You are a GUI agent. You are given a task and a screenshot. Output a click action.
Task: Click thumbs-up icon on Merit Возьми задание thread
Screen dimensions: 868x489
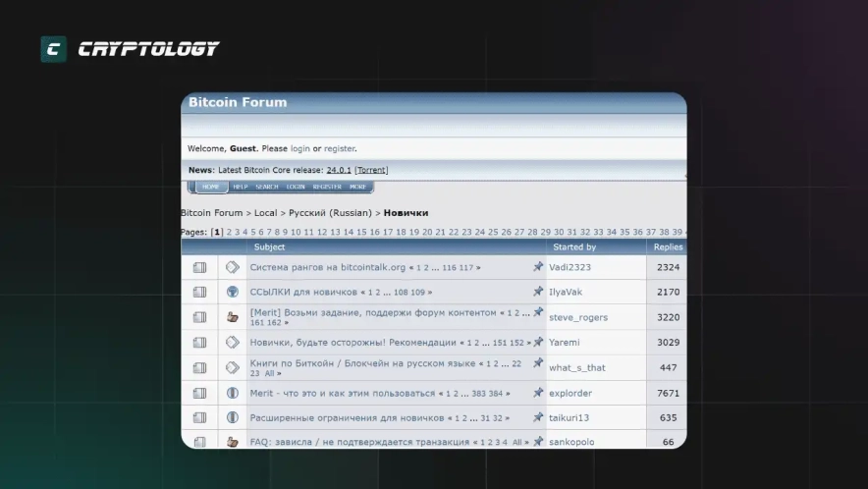tap(233, 317)
